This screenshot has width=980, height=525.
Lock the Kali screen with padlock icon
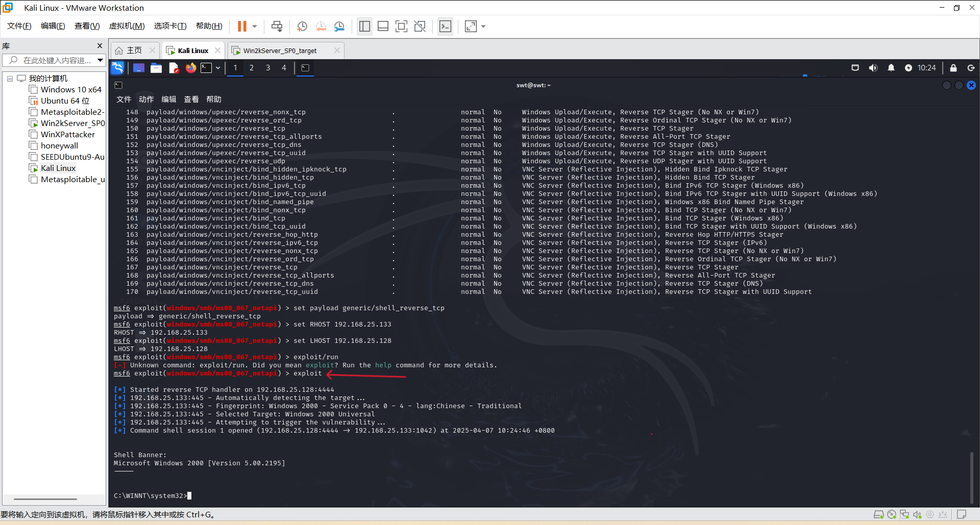(953, 68)
